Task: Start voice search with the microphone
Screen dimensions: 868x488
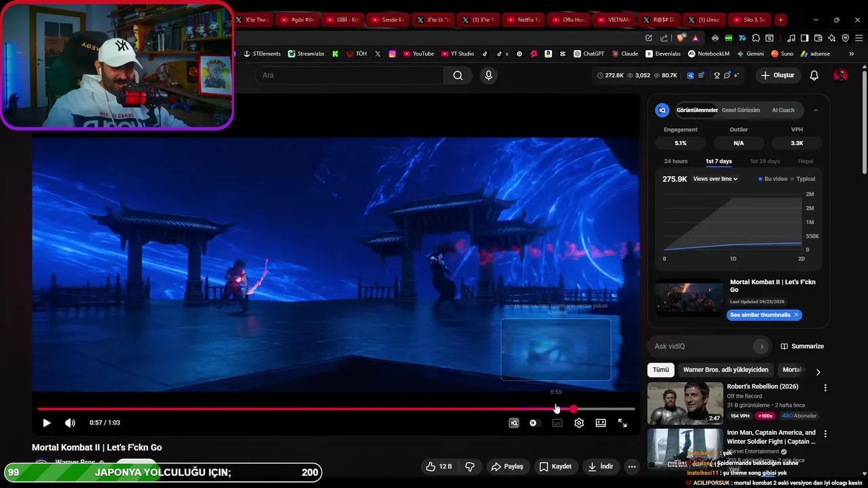Action: tap(488, 75)
